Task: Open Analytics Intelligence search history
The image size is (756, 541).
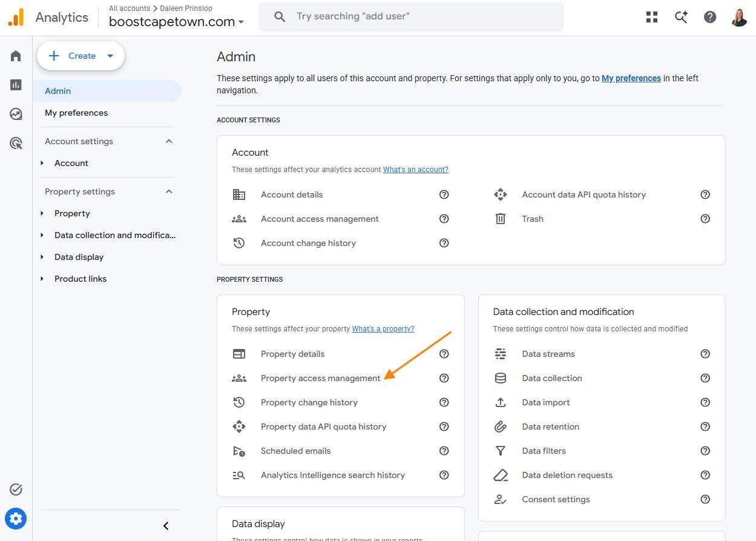Action: (x=333, y=475)
